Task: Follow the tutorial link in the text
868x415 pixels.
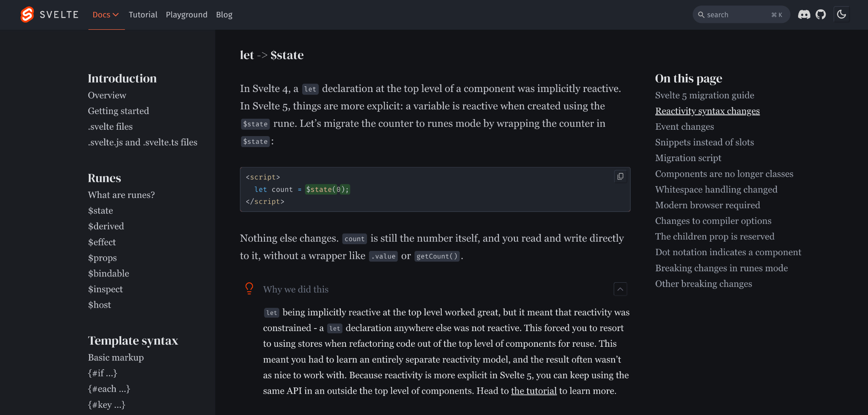Action: click(x=534, y=390)
